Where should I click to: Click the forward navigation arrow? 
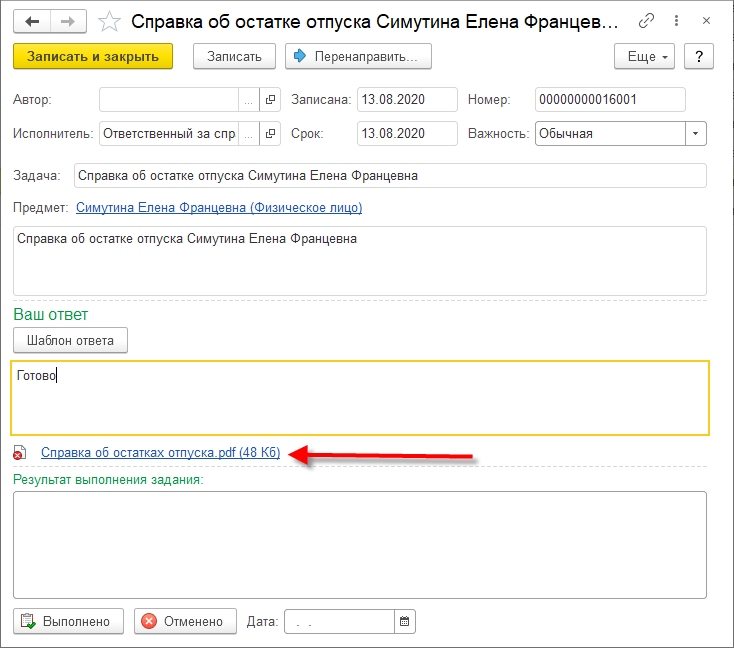[67, 20]
